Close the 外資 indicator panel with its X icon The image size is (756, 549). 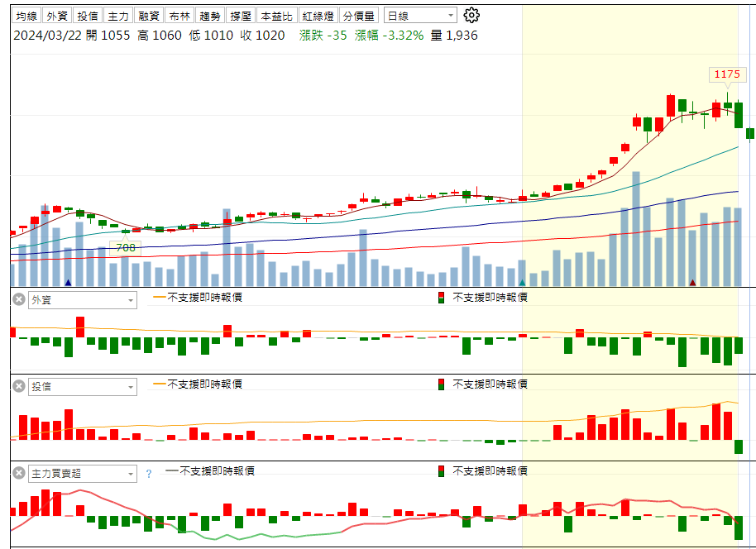[x=18, y=299]
